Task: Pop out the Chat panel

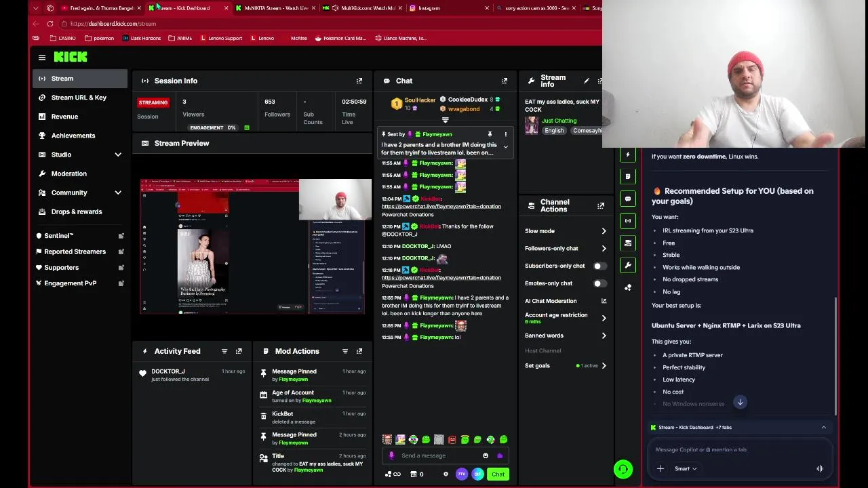Action: pos(505,81)
